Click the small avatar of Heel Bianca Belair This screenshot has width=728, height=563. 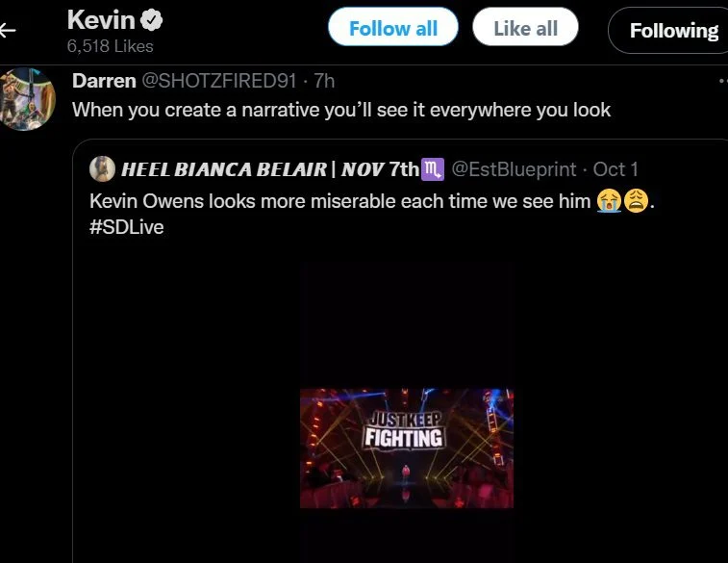(x=102, y=168)
